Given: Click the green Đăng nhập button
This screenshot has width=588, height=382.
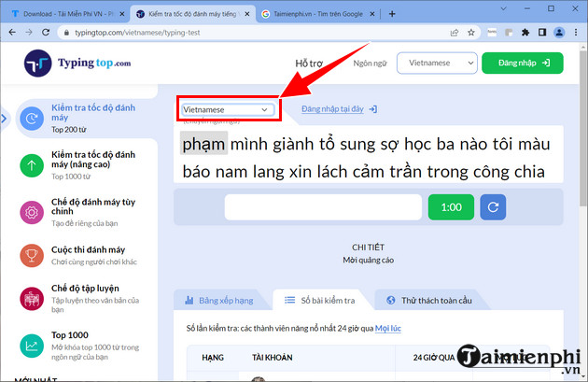Looking at the screenshot, I should click(x=523, y=63).
